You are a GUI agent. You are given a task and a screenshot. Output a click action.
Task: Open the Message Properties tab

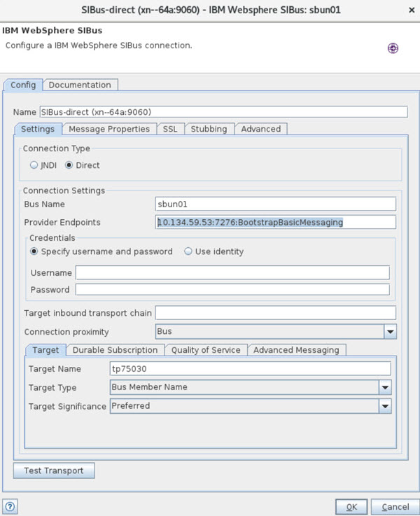point(109,129)
